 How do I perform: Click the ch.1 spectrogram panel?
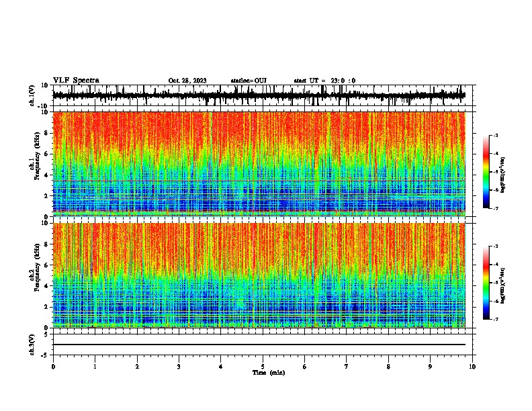259,164
